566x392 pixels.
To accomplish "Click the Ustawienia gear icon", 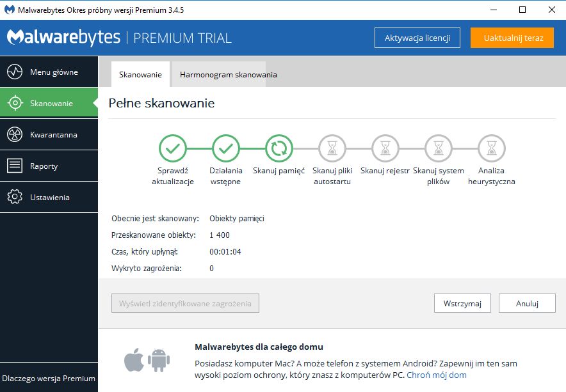I will tap(15, 197).
